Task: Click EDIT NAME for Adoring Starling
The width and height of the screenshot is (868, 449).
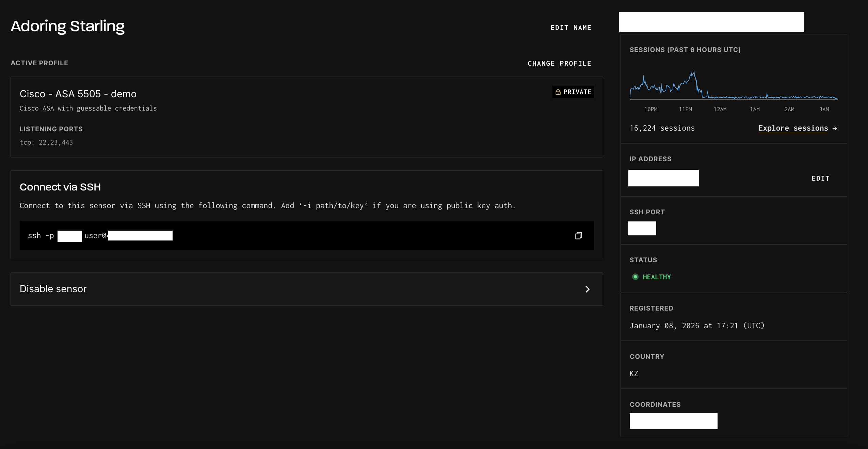Action: click(x=571, y=28)
